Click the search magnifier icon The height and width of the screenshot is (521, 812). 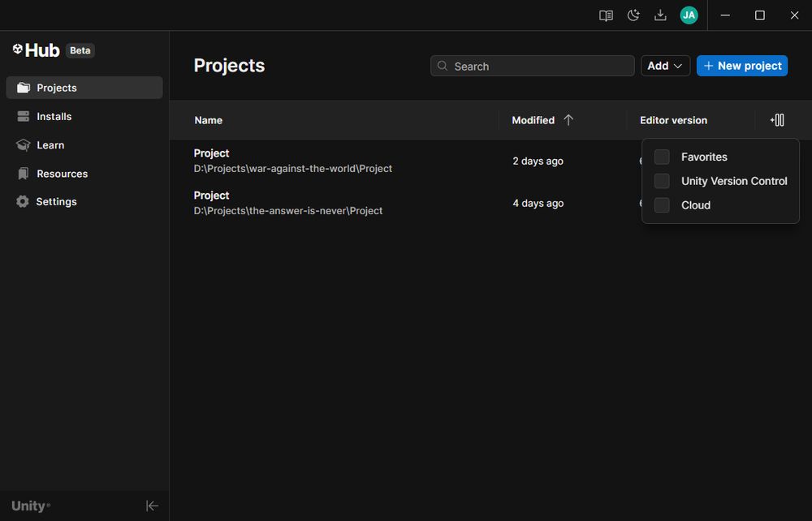(x=443, y=66)
